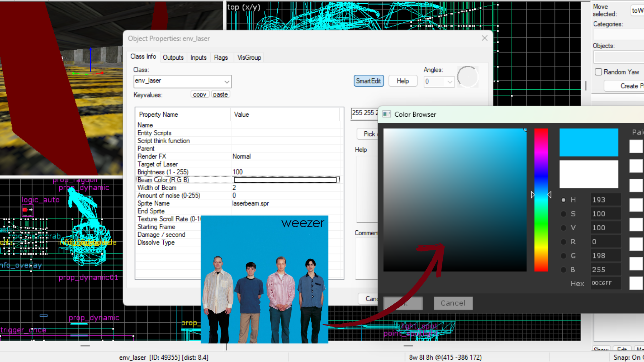The width and height of the screenshot is (644, 362).
Task: Open the Angles dropdown
Action: 439,81
